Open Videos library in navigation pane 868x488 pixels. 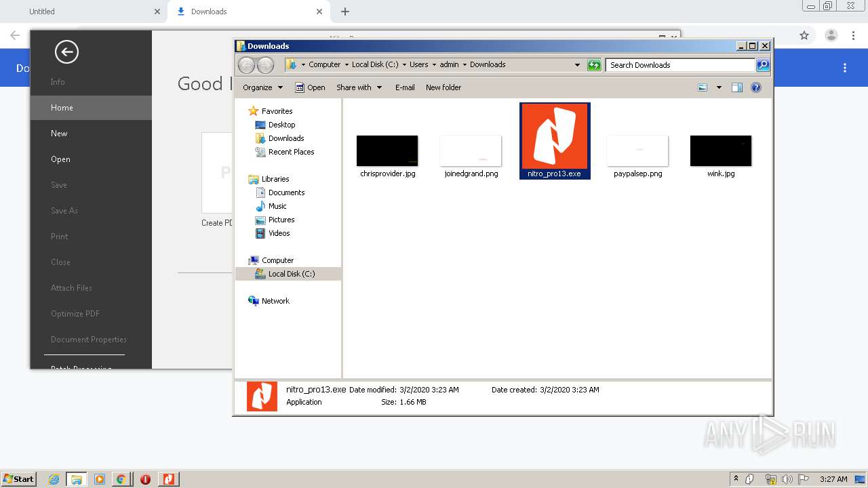click(273, 233)
